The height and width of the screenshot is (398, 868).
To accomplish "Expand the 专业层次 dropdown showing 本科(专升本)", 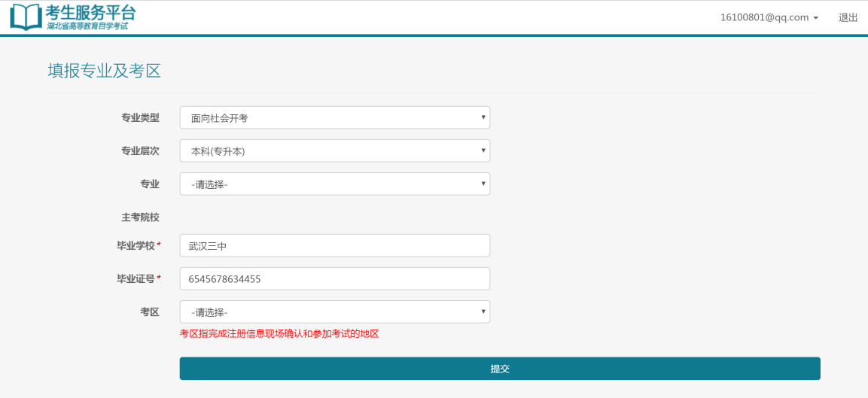I will (x=334, y=150).
